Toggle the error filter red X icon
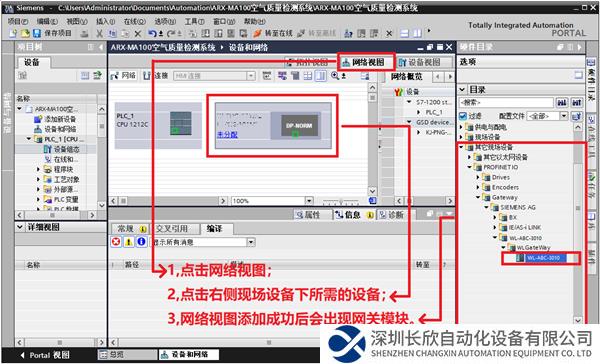This screenshot has width=600, height=364. click(x=116, y=242)
